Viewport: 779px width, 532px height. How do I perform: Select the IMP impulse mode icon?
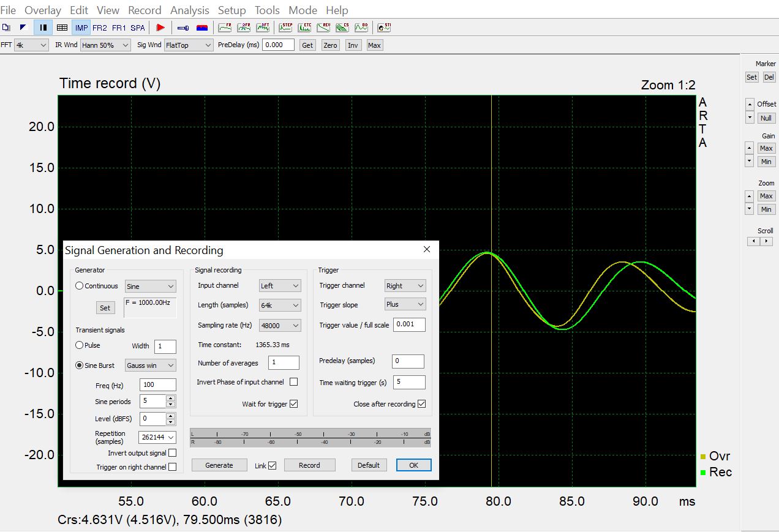pyautogui.click(x=81, y=28)
